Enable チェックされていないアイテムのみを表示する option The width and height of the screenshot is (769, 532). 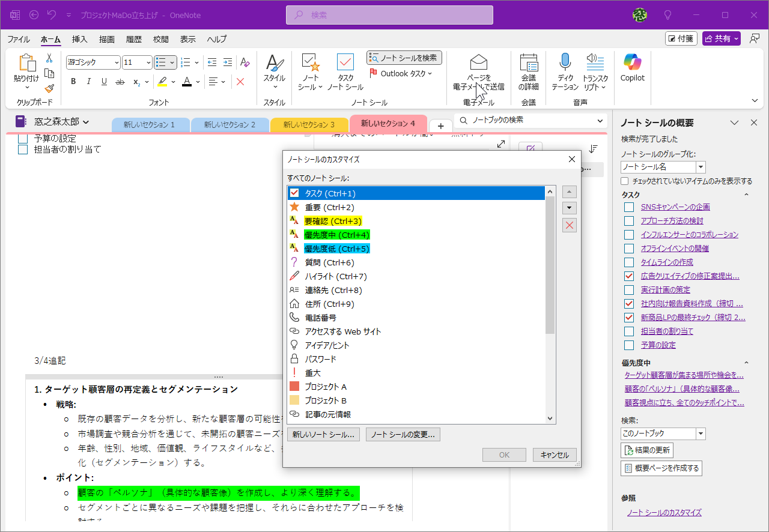[624, 181]
